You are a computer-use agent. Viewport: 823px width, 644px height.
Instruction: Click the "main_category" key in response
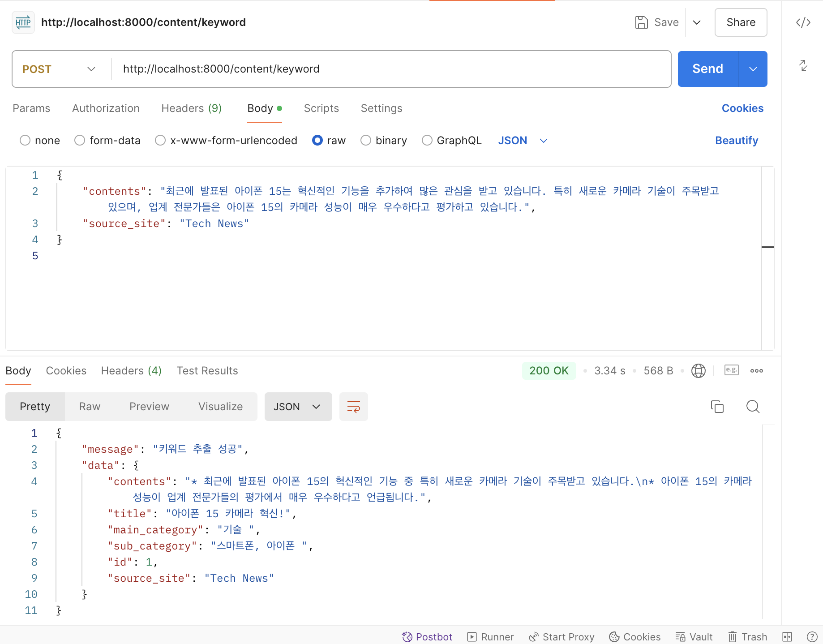pos(155,530)
